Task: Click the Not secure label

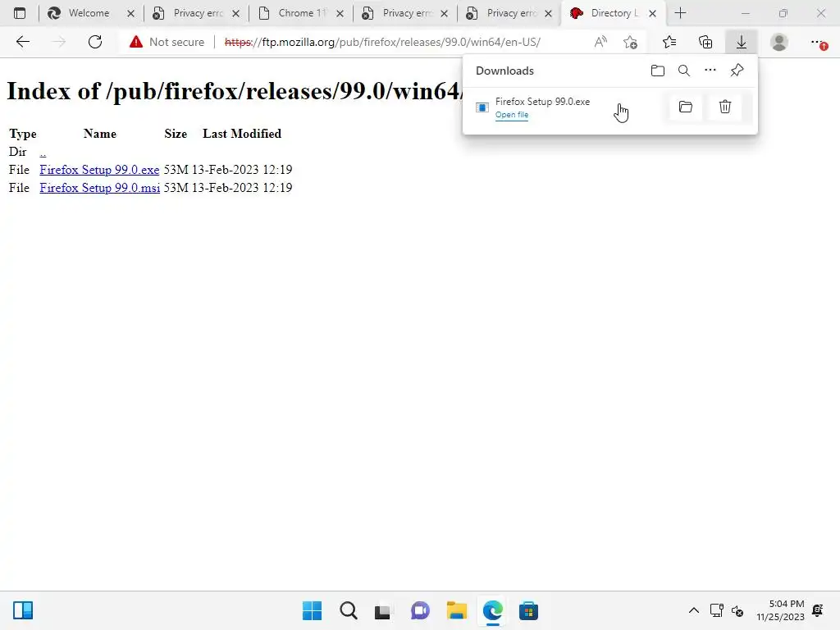Action: [176, 42]
